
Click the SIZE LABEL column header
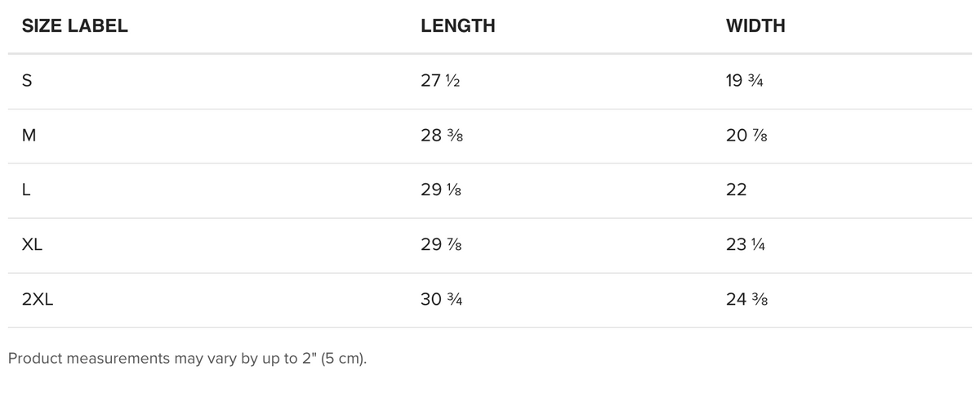point(74,26)
